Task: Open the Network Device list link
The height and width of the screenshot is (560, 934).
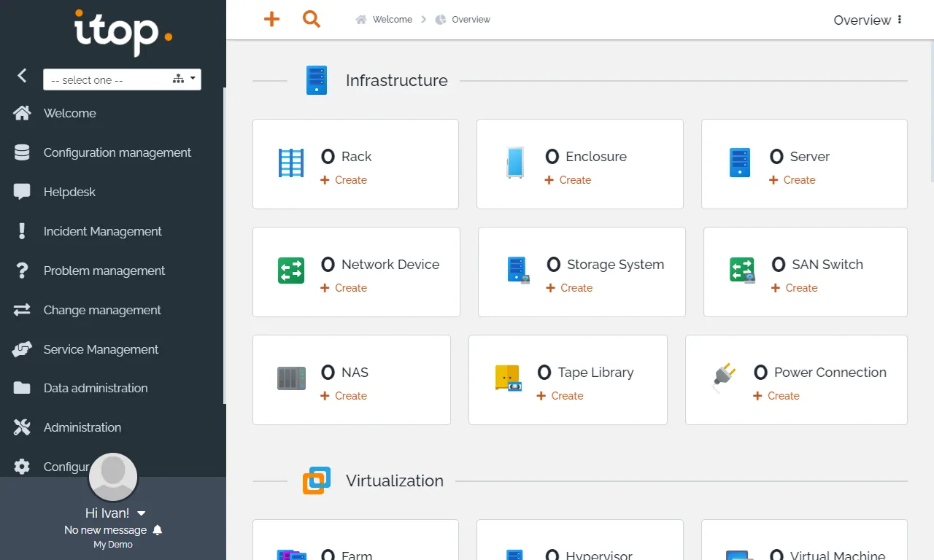Action: click(x=380, y=264)
